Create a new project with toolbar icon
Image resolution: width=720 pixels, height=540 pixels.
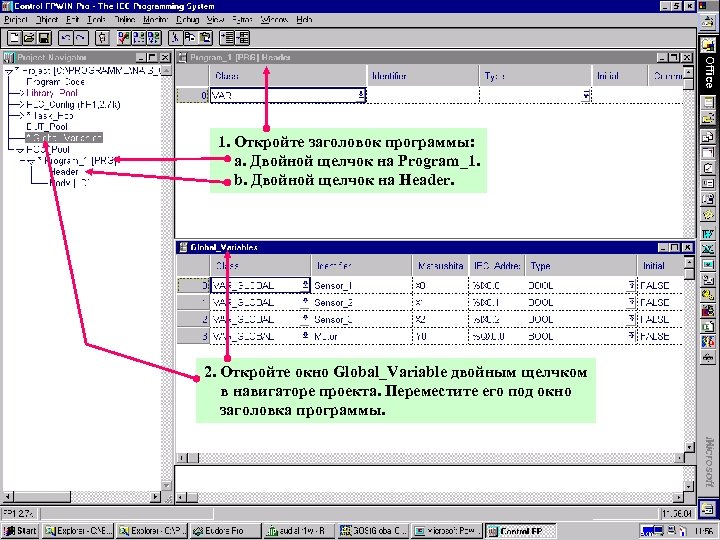[14, 38]
